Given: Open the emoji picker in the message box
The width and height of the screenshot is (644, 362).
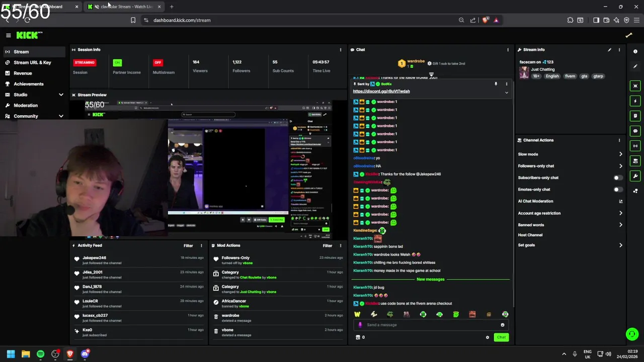Looking at the screenshot, I should coord(502,325).
